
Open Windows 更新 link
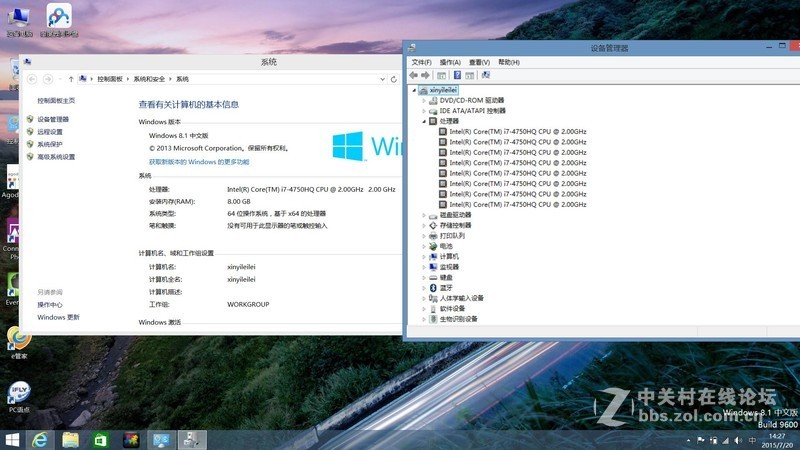click(x=58, y=317)
